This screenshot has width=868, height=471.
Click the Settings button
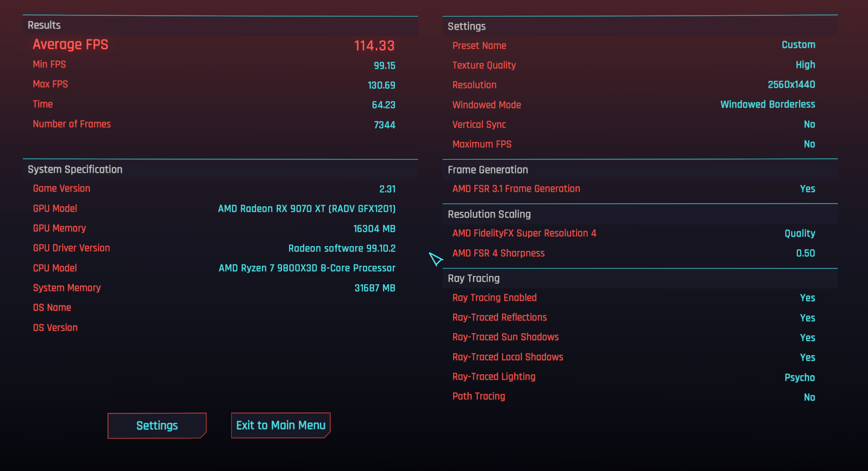click(x=157, y=425)
